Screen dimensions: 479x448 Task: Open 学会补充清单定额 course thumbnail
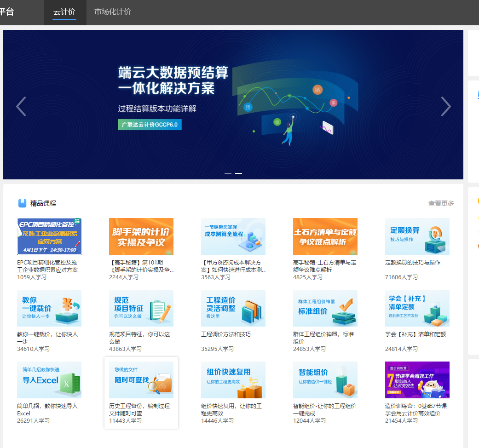click(x=417, y=308)
